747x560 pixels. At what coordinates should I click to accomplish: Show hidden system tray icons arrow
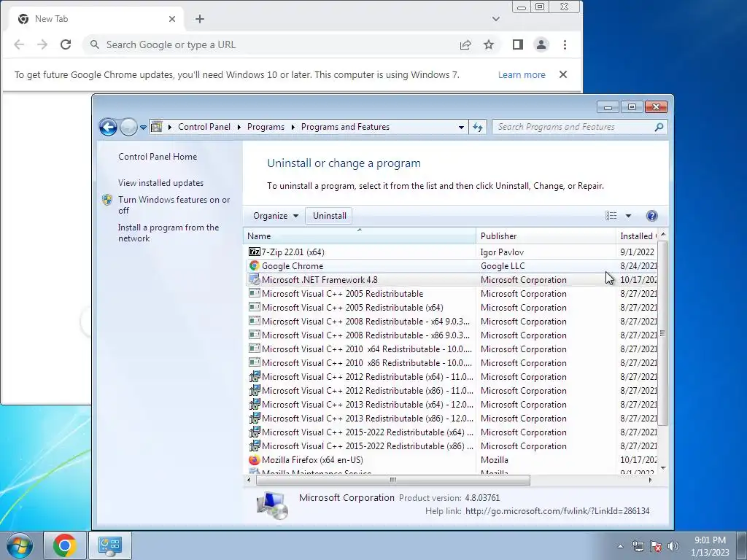tap(620, 547)
